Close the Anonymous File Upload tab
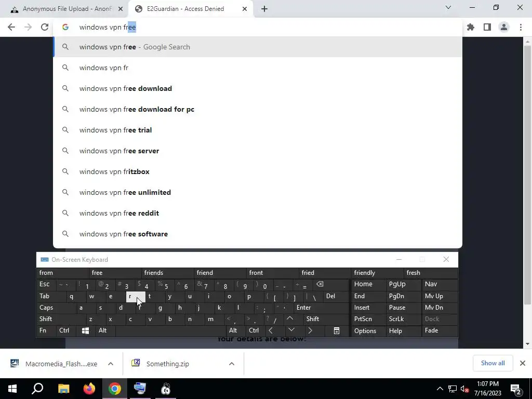 point(121,9)
